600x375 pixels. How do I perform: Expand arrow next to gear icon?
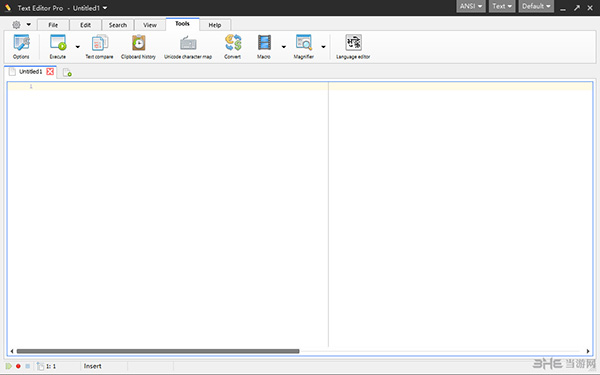pyautogui.click(x=28, y=25)
